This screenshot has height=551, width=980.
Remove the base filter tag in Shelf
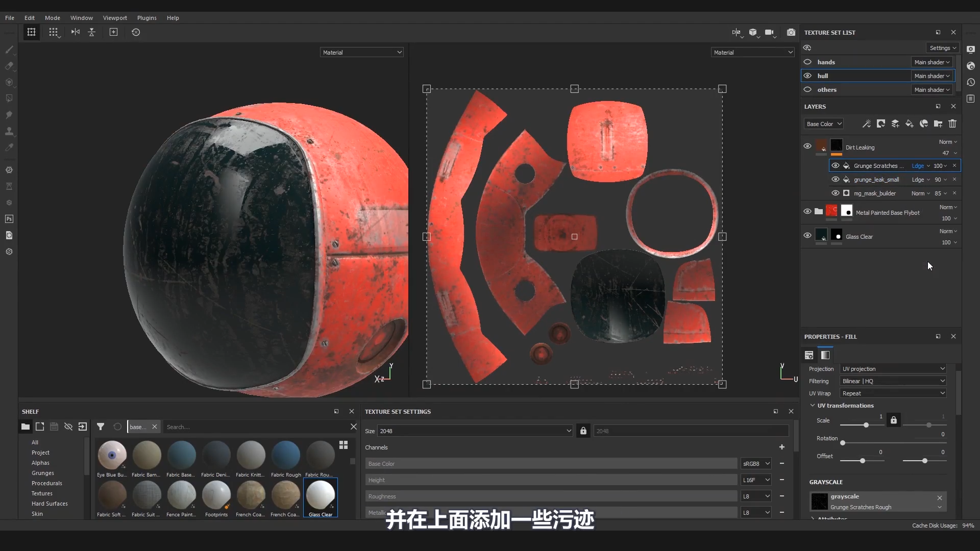tap(155, 427)
